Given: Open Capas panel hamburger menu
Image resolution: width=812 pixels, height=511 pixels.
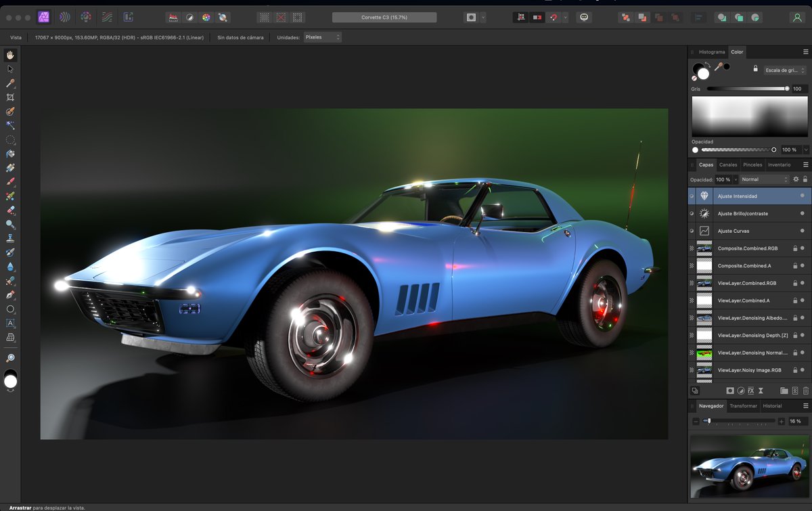Looking at the screenshot, I should (805, 164).
